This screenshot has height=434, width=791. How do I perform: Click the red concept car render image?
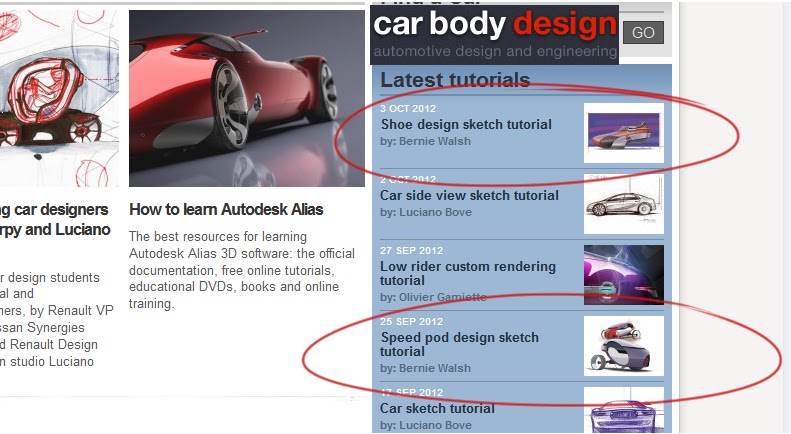point(247,98)
